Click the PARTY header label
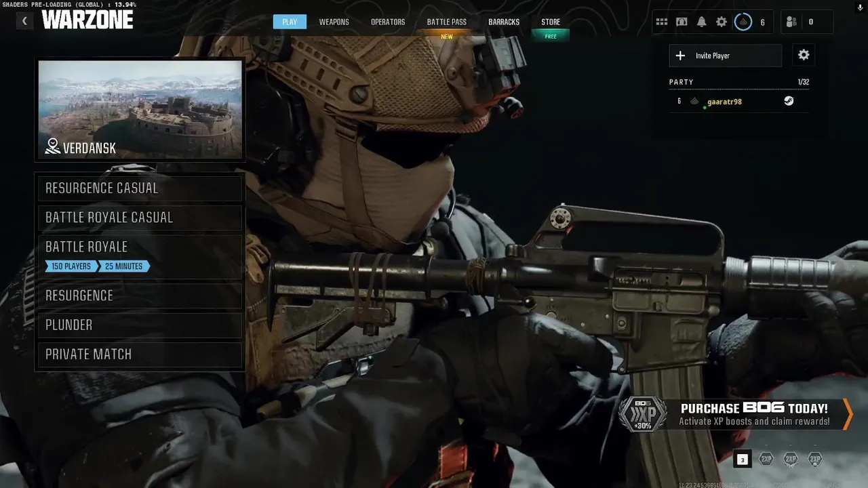This screenshot has height=488, width=868. [x=682, y=82]
